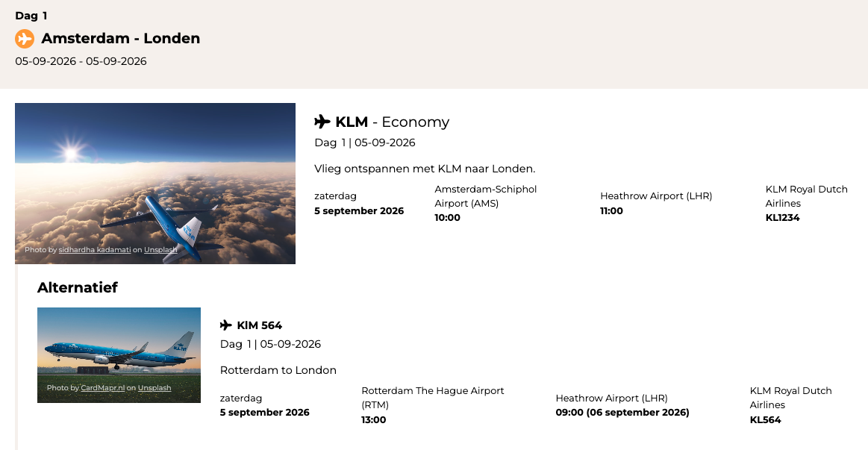Screen dimensions: 868x450
Task: Click the KlM 564 alternative flight title
Action: tap(259, 325)
